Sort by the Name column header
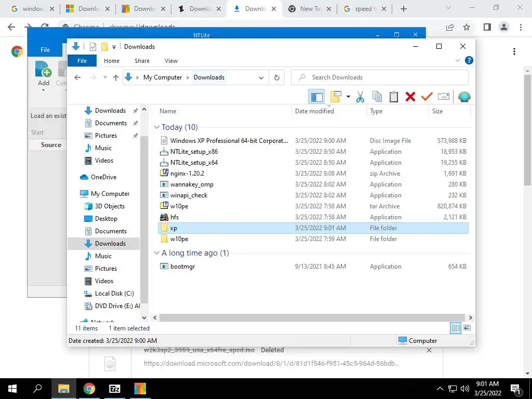 pos(224,111)
